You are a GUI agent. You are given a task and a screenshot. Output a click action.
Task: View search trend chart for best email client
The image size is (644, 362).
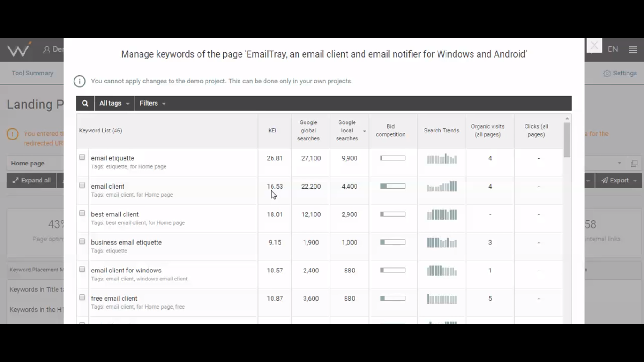coord(442,214)
